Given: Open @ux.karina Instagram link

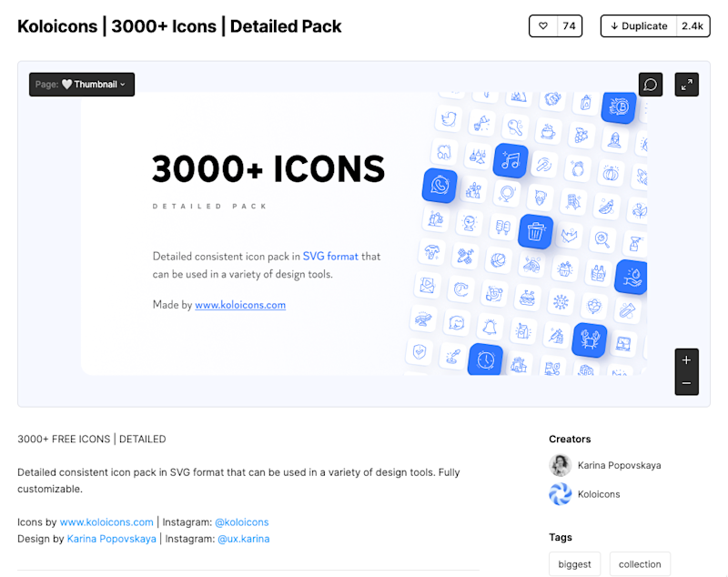Looking at the screenshot, I should [244, 539].
